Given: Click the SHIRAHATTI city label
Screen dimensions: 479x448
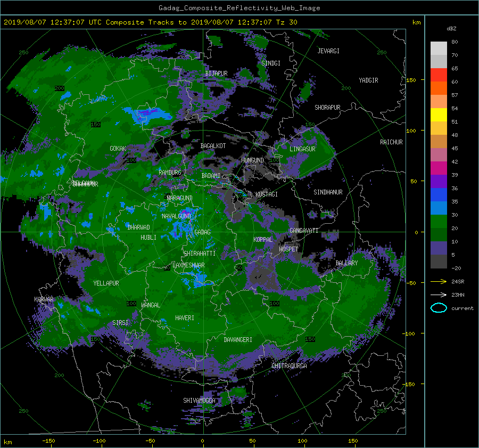Looking at the screenshot, I should tap(200, 254).
